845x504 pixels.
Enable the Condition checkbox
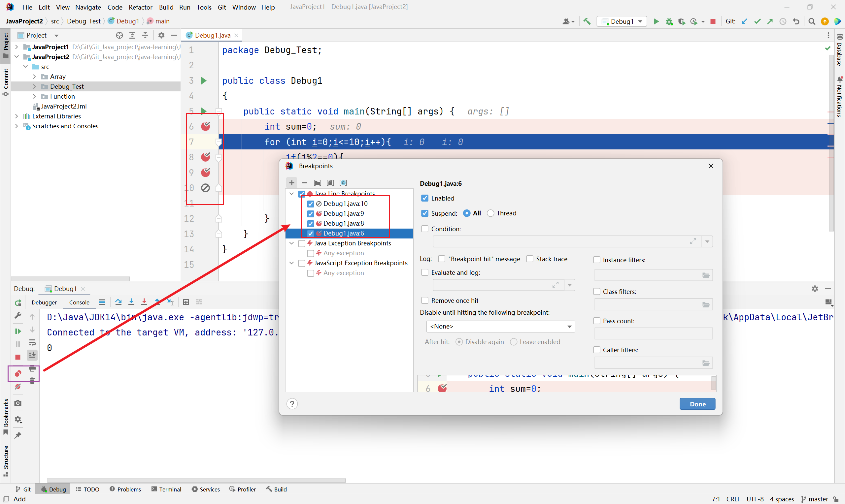point(425,229)
